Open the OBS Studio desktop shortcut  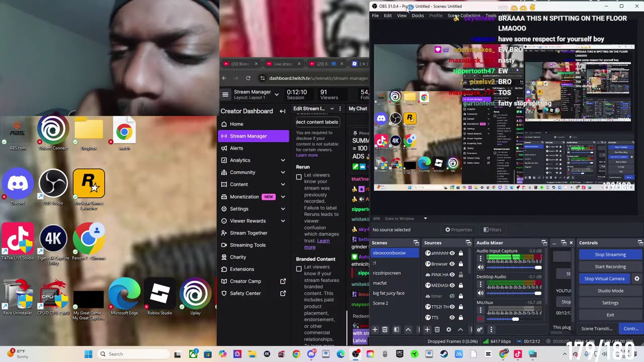point(53,187)
